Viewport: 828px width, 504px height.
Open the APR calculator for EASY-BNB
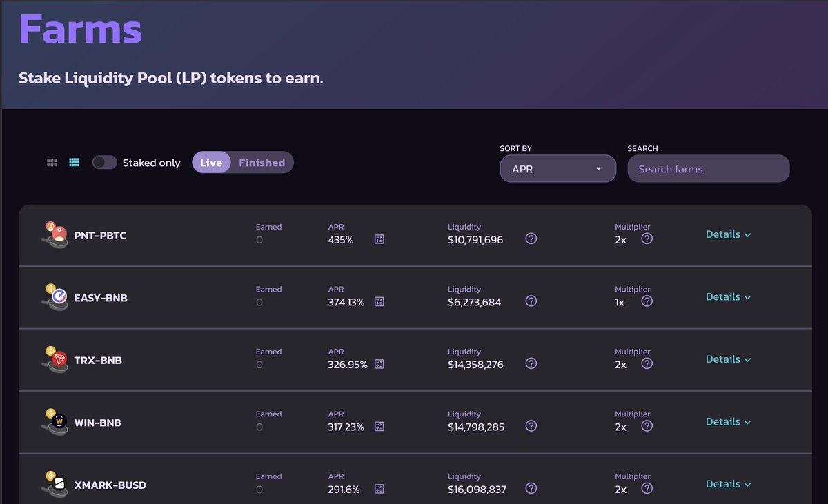379,301
